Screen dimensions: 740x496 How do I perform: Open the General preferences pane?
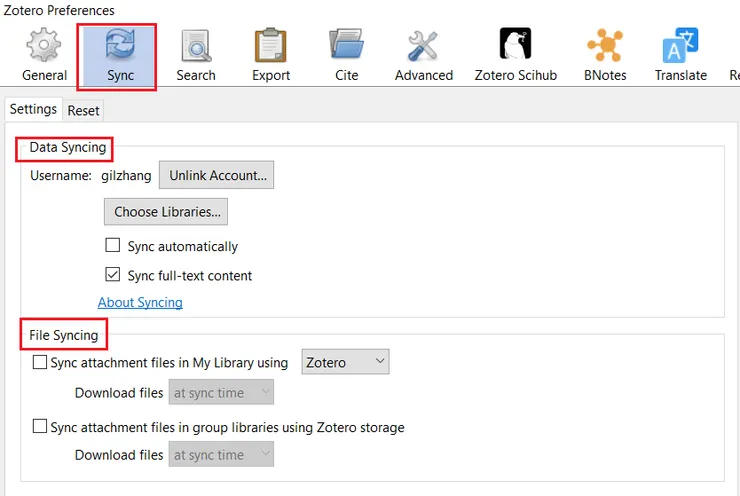pos(44,56)
